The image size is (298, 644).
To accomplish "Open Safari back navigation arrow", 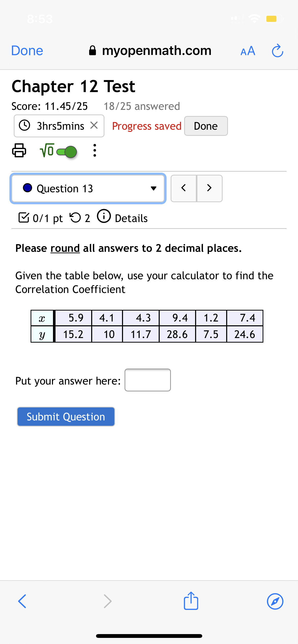I will point(22,601).
